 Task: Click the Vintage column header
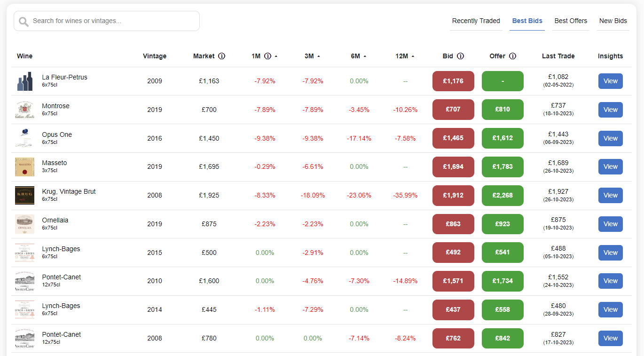155,56
